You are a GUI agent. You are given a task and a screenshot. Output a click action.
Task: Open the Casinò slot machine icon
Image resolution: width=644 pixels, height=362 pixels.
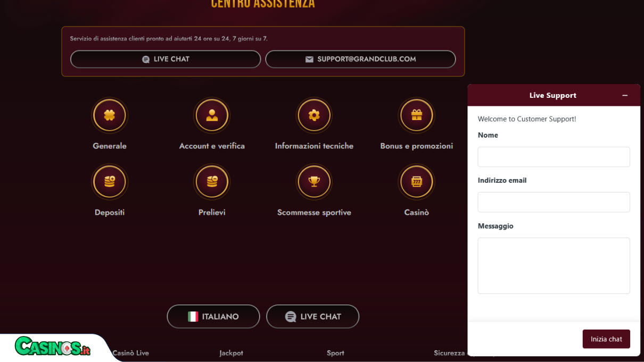coord(417,182)
